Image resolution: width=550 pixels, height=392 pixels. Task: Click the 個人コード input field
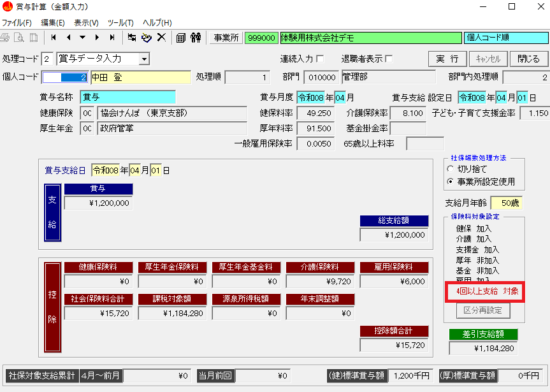click(x=65, y=78)
